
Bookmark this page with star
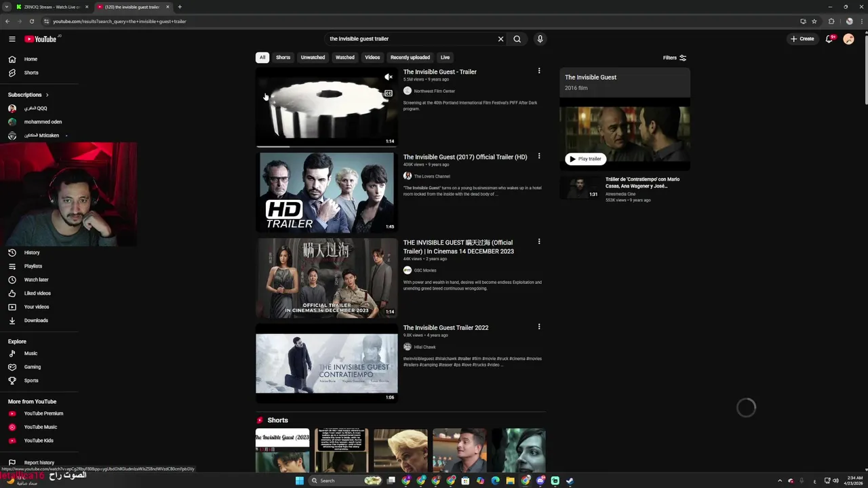(814, 21)
